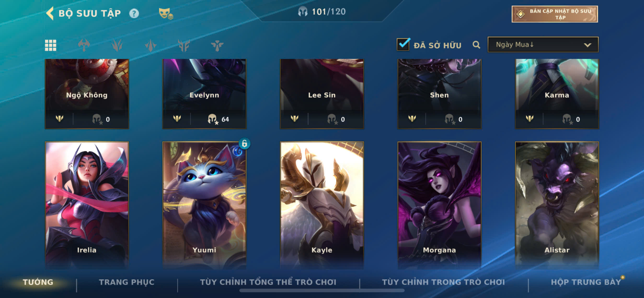
Task: Select the all-roles grid filter icon
Action: pos(51,45)
